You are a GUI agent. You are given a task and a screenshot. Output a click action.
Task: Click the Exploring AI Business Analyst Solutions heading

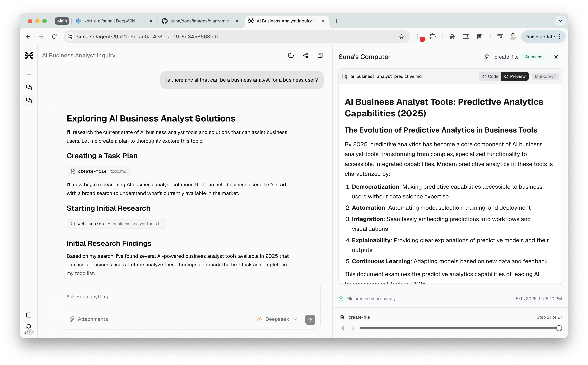151,119
